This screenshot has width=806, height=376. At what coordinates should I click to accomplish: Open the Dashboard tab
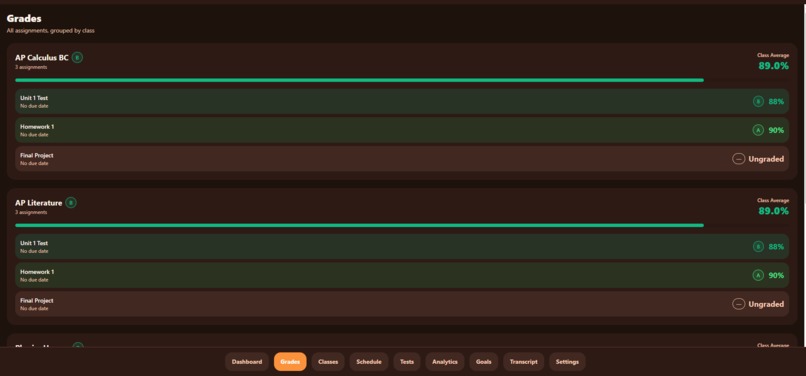[x=247, y=362]
